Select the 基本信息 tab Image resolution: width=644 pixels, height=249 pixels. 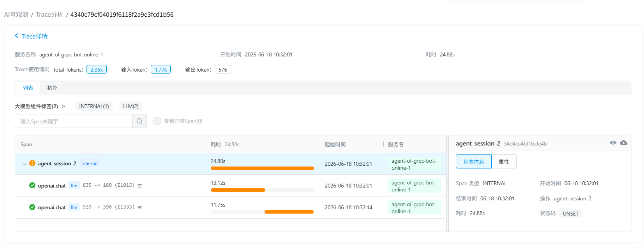[x=474, y=162]
